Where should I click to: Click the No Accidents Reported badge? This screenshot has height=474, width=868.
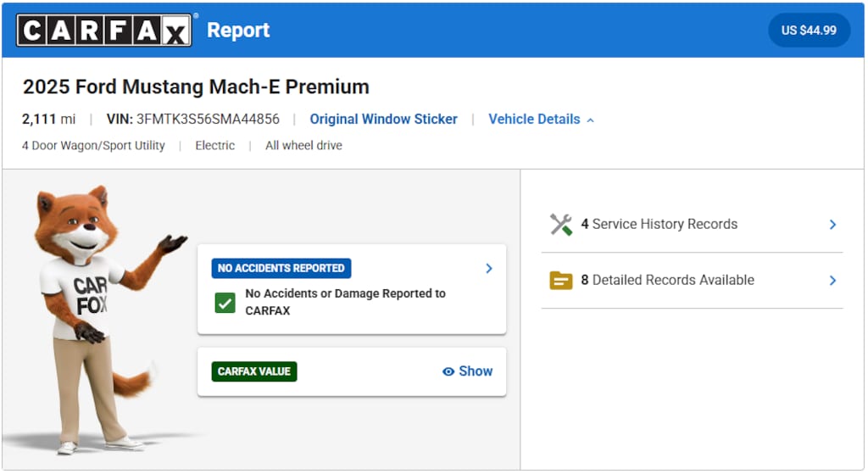pos(281,268)
